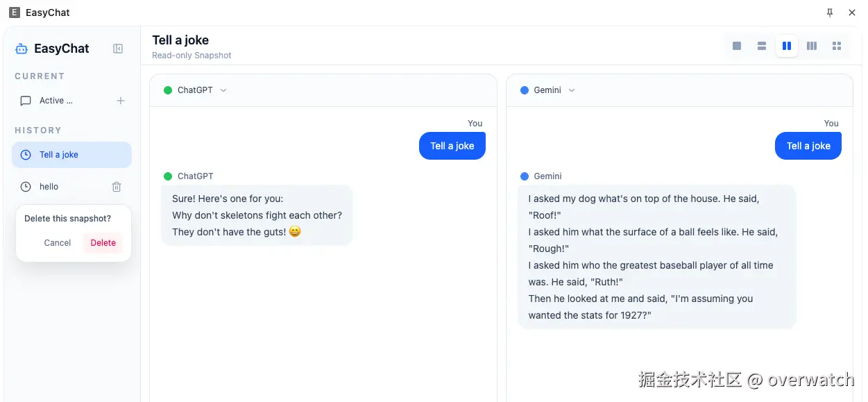Start a new chat with plus icon
The height and width of the screenshot is (402, 868).
pyautogui.click(x=121, y=101)
